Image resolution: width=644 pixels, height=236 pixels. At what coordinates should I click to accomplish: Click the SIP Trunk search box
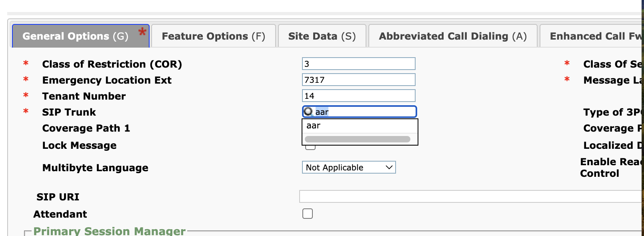(364, 112)
